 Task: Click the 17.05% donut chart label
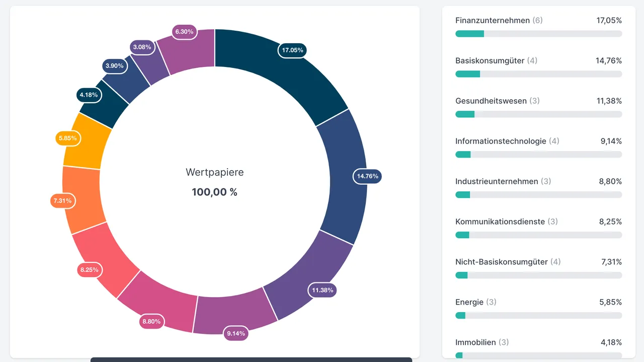pyautogui.click(x=292, y=50)
